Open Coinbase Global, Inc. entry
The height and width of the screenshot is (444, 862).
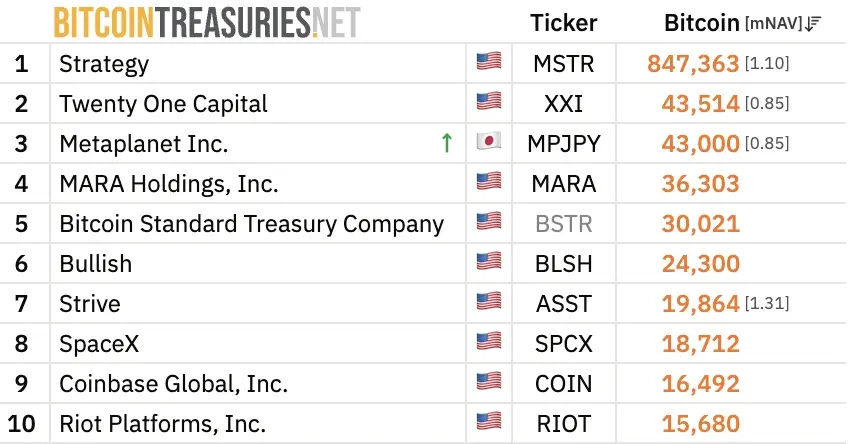coord(173,384)
